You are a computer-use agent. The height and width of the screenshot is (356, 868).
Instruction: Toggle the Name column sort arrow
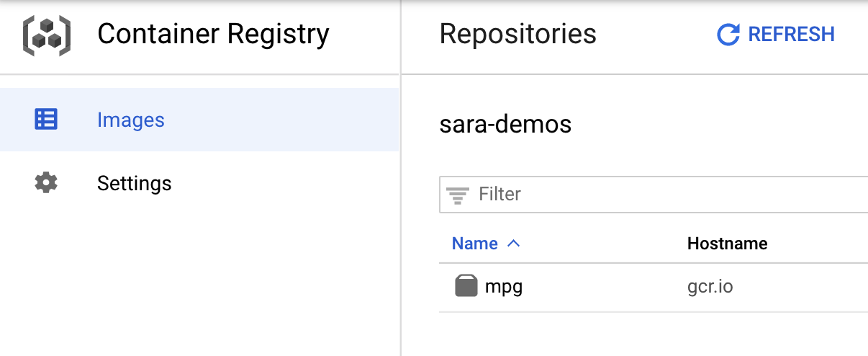[x=514, y=244]
